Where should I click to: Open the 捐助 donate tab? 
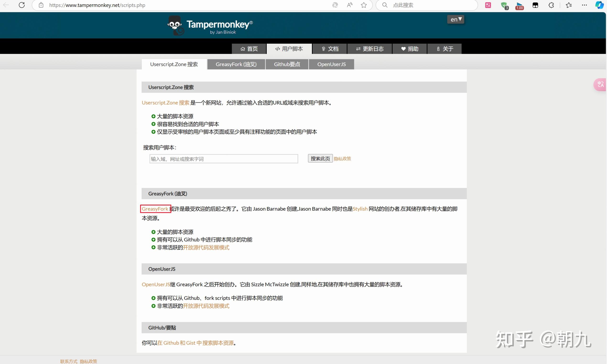coord(410,49)
